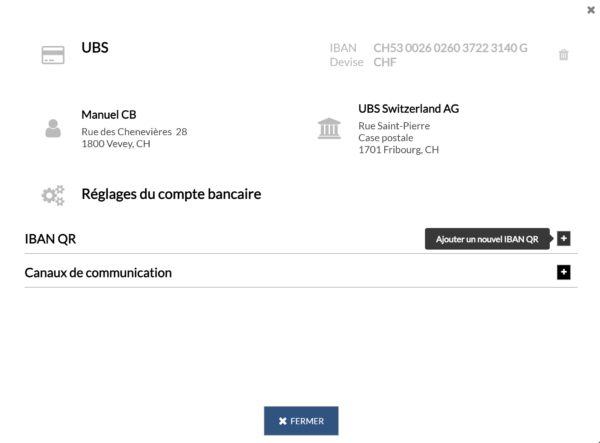Click the 1701 Fribourg, CH address line
600x443 pixels.
click(x=398, y=150)
